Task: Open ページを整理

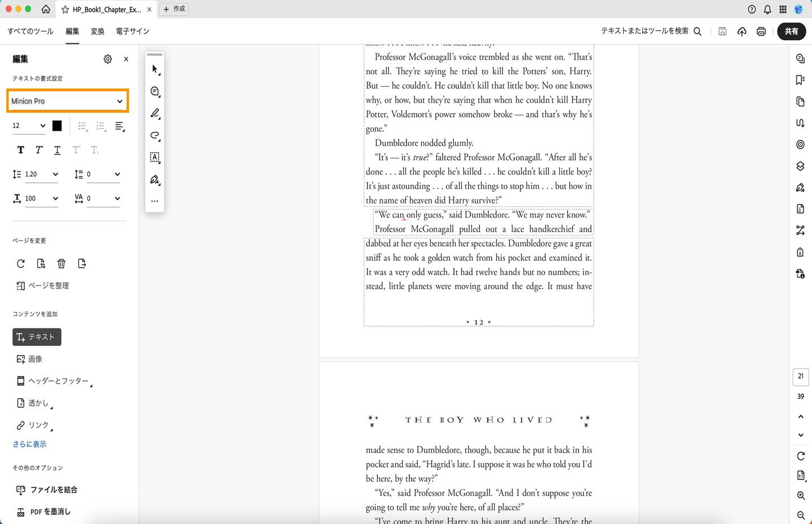Action: (x=43, y=286)
